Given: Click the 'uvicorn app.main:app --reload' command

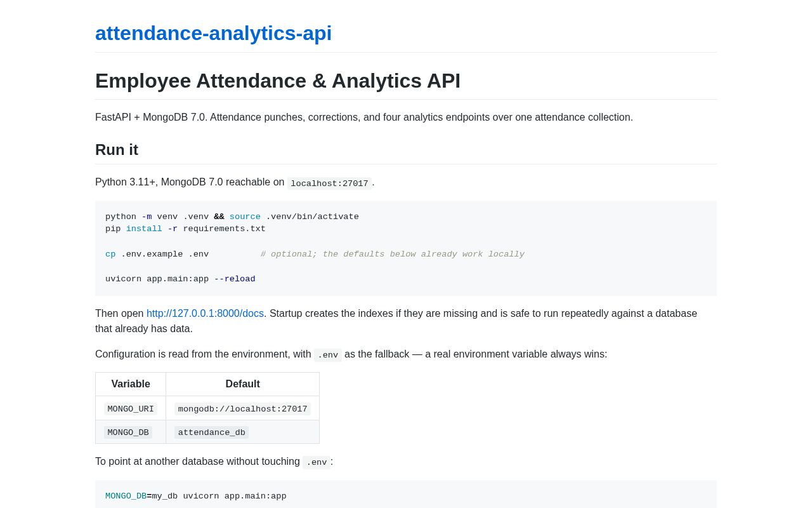Looking at the screenshot, I should [x=180, y=279].
